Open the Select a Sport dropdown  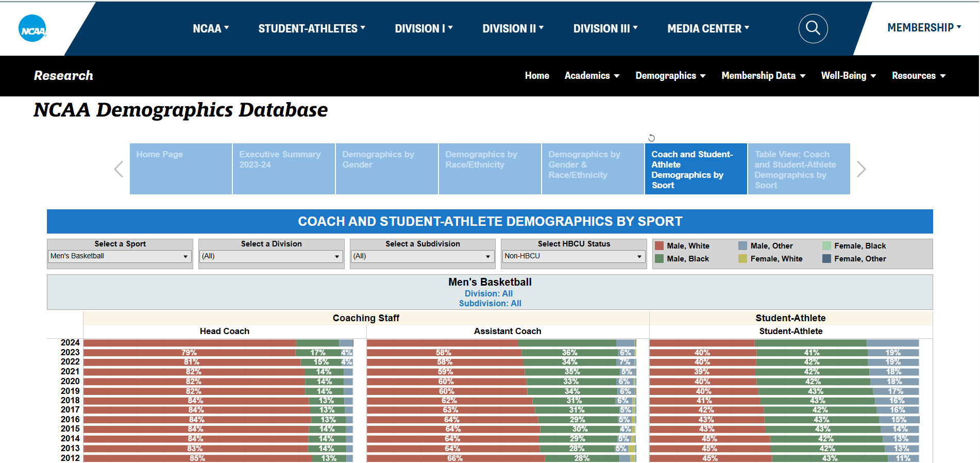pos(120,256)
